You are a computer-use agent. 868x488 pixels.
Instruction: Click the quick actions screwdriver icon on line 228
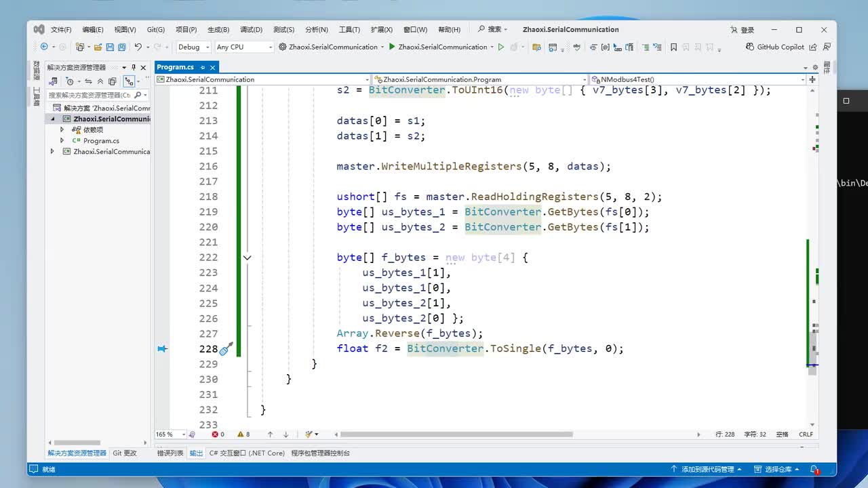click(x=226, y=348)
